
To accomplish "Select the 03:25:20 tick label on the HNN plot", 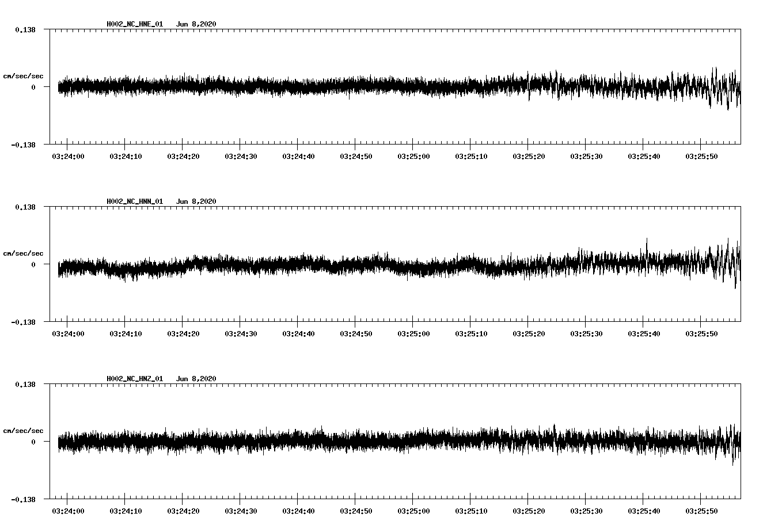I will click(x=529, y=333).
